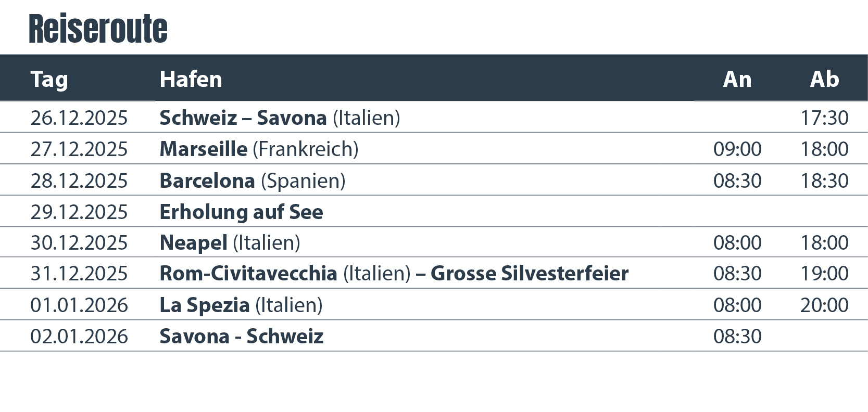
Task: Select the Rom-Civitavecchia Silvesterfeier entry
Action: tap(394, 274)
